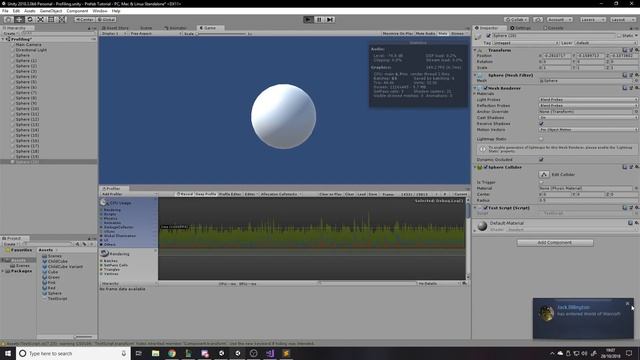Click the Sphere game object icon in Inspector
Screen dimensions: 640x360
click(478, 37)
